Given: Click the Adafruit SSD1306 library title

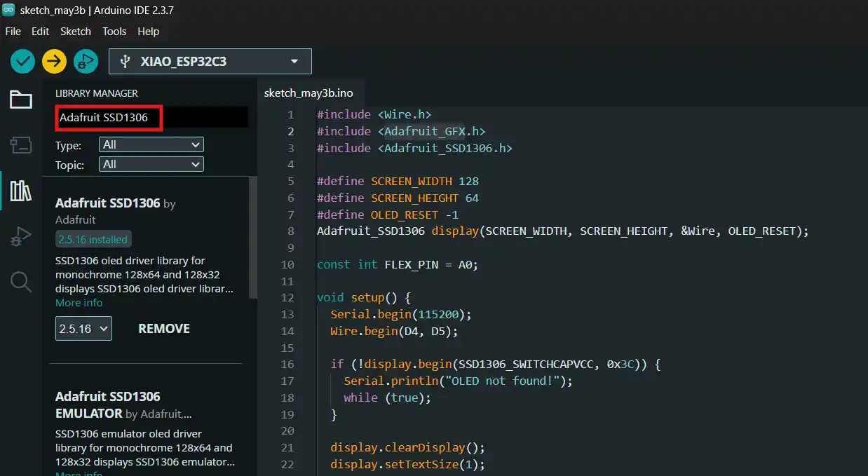Looking at the screenshot, I should tap(107, 203).
